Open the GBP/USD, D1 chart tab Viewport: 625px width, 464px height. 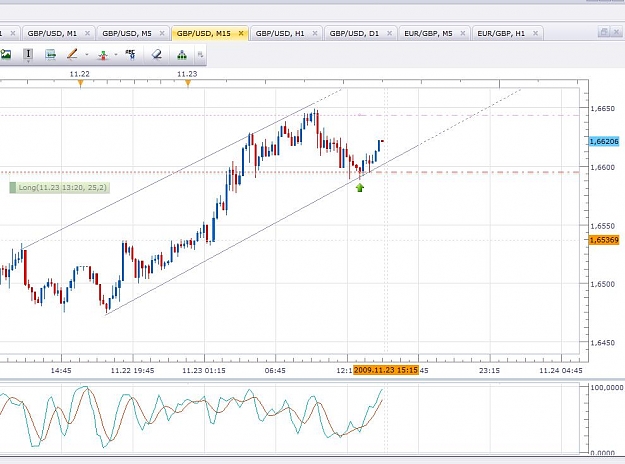[354, 33]
